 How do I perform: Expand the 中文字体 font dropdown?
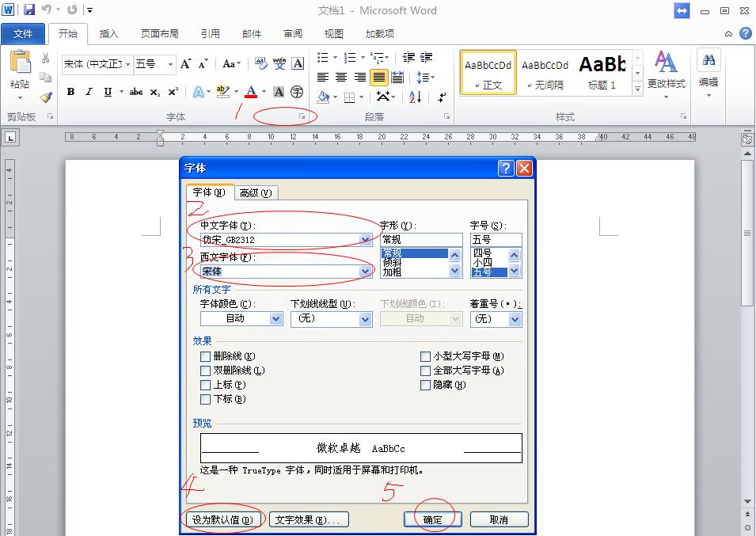365,240
